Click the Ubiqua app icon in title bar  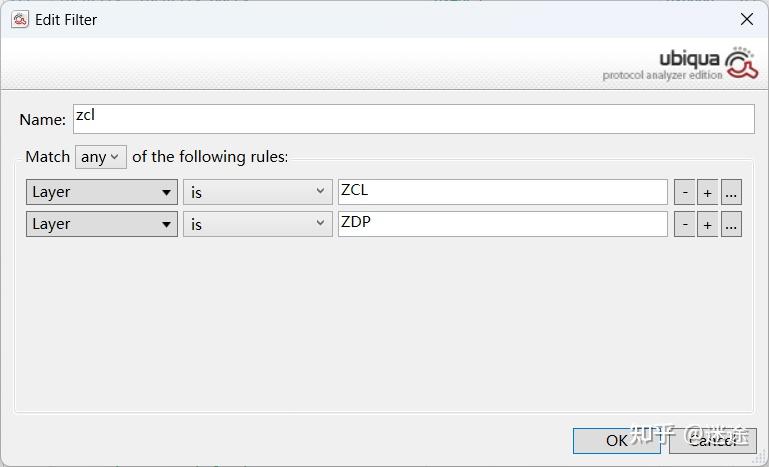(19, 19)
